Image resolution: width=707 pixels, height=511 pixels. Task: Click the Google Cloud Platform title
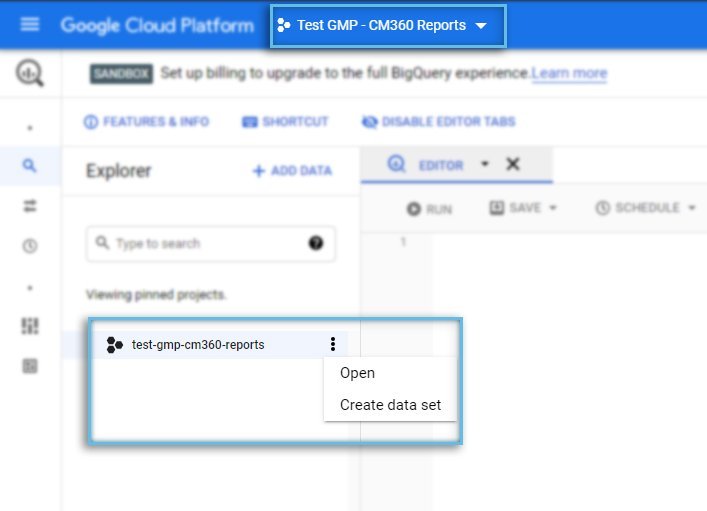[x=157, y=25]
